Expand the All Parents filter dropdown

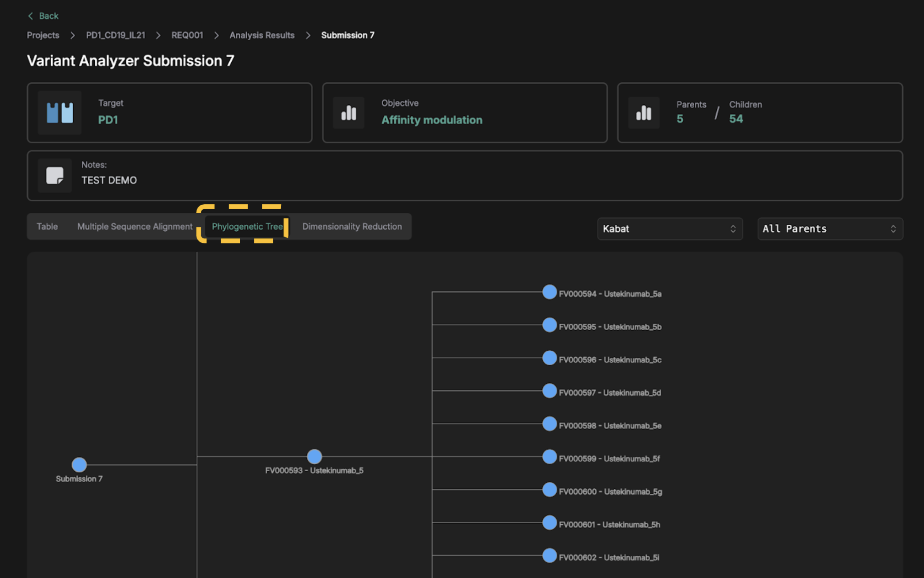tap(830, 229)
